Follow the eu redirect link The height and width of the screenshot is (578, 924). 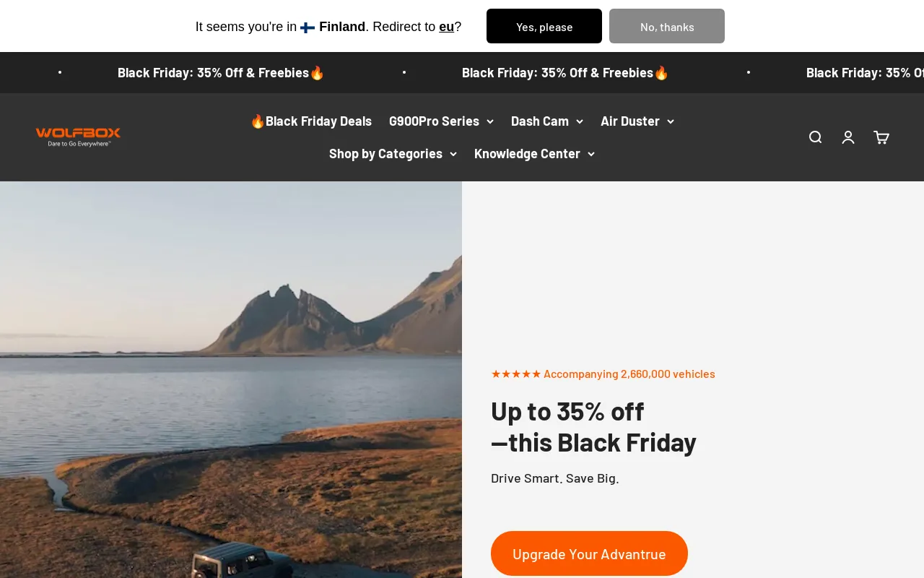pyautogui.click(x=446, y=27)
